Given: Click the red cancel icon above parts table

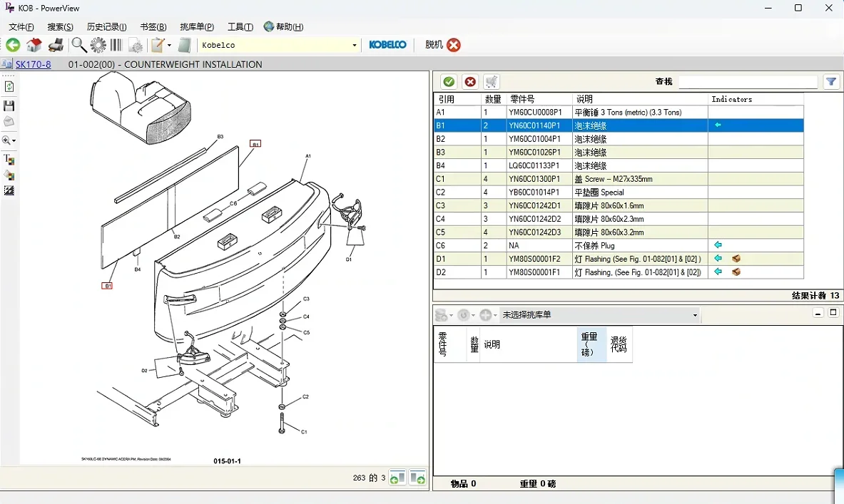Looking at the screenshot, I should click(470, 81).
